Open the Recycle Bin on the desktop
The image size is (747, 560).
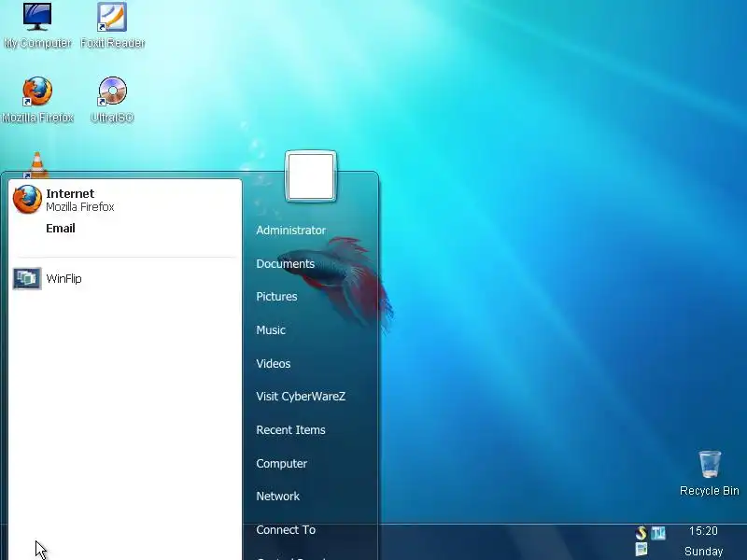click(709, 474)
